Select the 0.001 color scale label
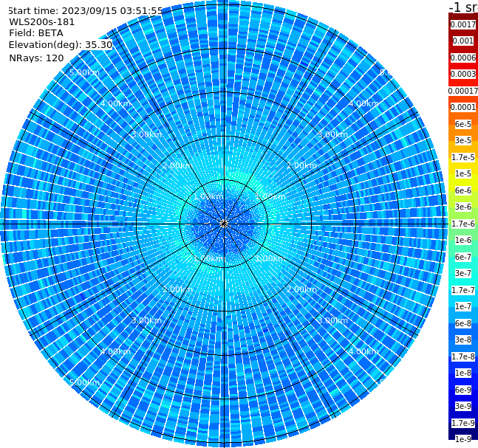The width and height of the screenshot is (478, 448). [463, 41]
